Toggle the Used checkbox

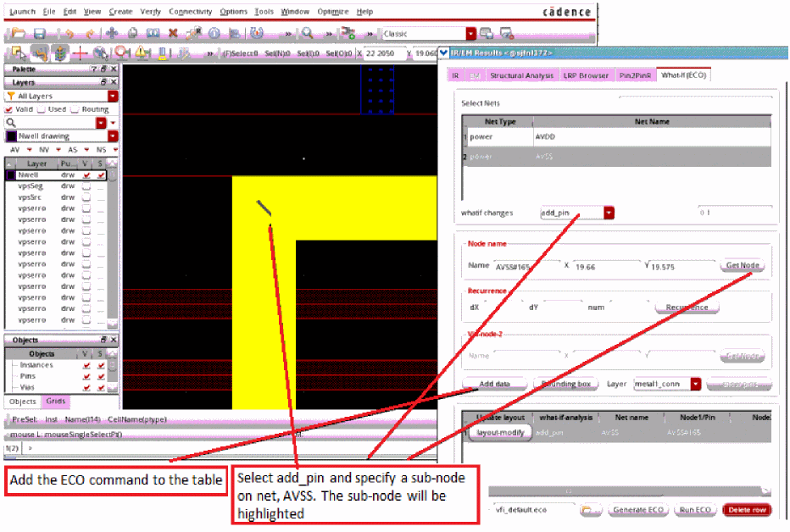click(42, 109)
